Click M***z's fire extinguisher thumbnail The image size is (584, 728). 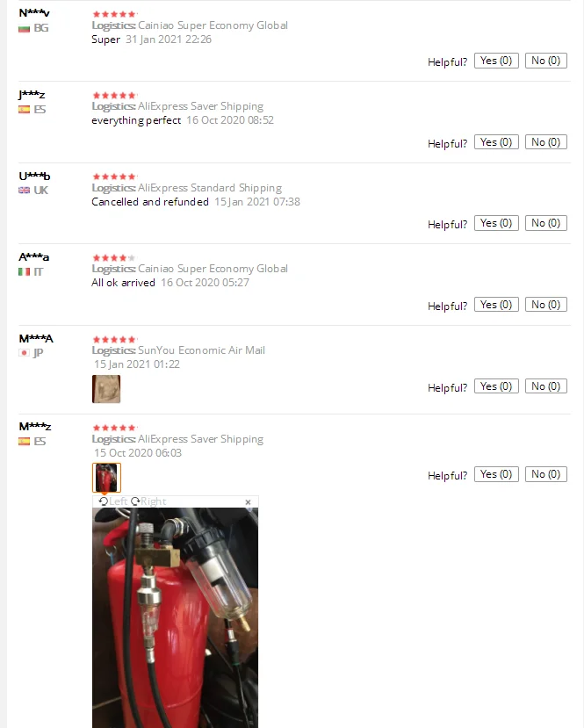[106, 478]
